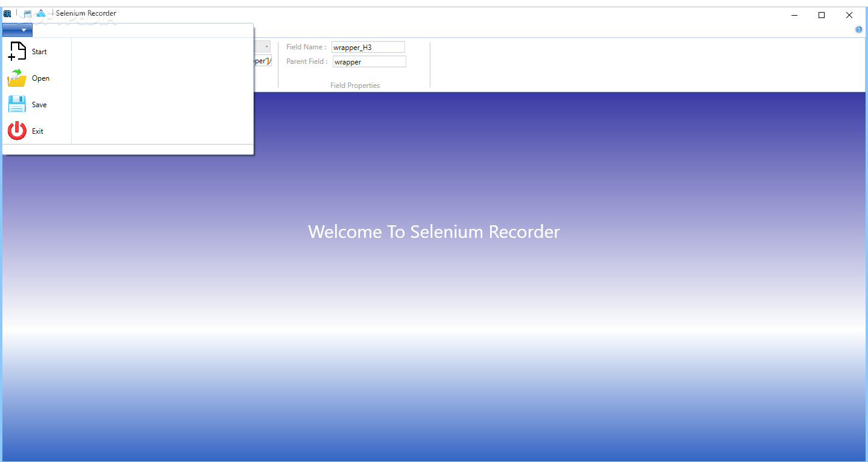Click the "Selenium Recorder" window title text
The width and height of the screenshot is (868, 462).
click(86, 13)
